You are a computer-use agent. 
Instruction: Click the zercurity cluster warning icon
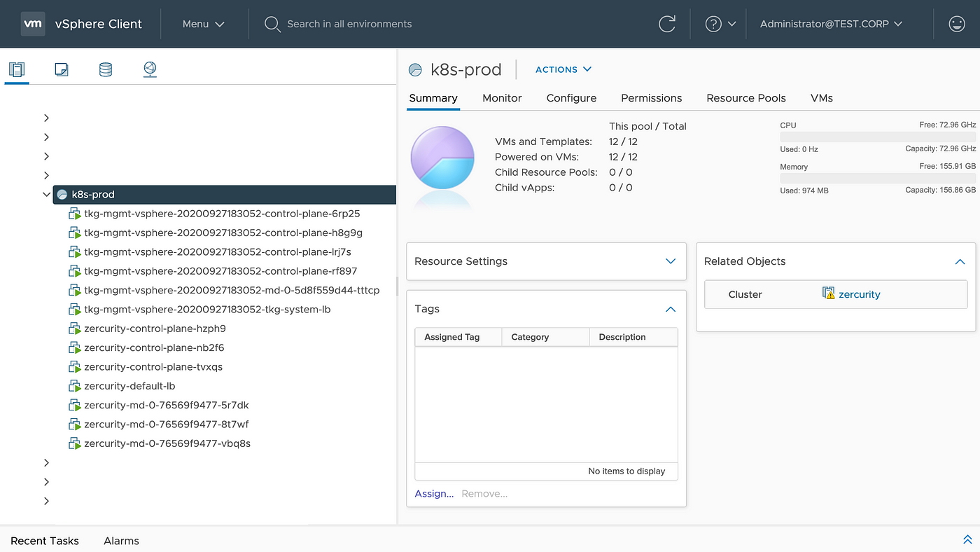829,294
